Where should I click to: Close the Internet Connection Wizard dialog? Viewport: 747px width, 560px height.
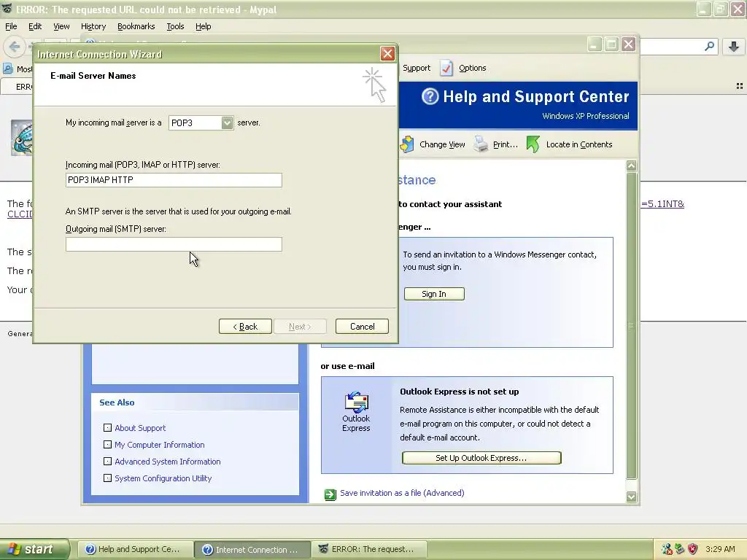(387, 54)
